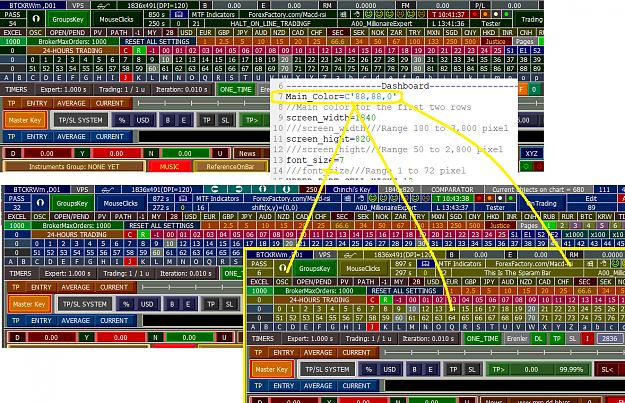Toggle highlighted letter J in top dashboard
The height and width of the screenshot is (403, 625).
[126, 77]
